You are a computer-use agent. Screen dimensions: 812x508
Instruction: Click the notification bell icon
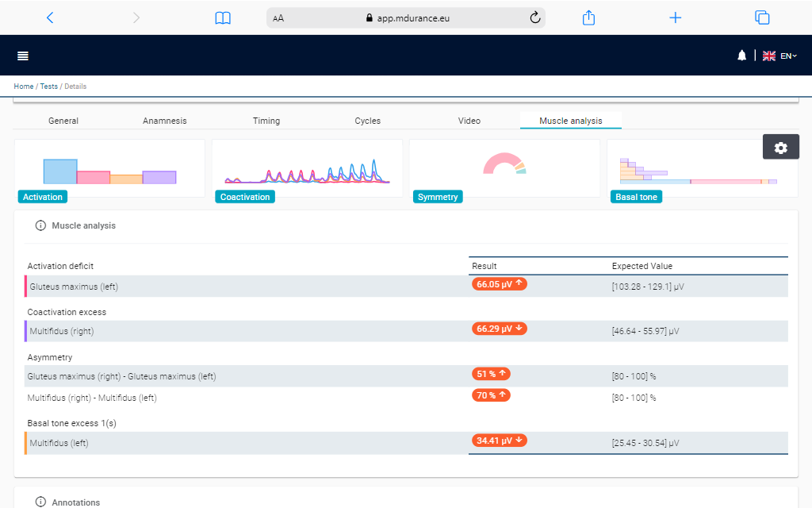[741, 56]
